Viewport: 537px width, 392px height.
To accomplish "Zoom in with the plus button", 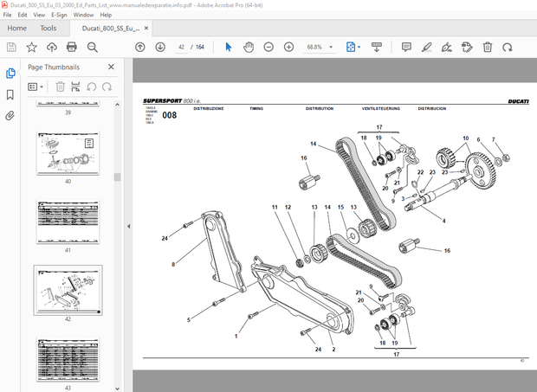I will [288, 47].
